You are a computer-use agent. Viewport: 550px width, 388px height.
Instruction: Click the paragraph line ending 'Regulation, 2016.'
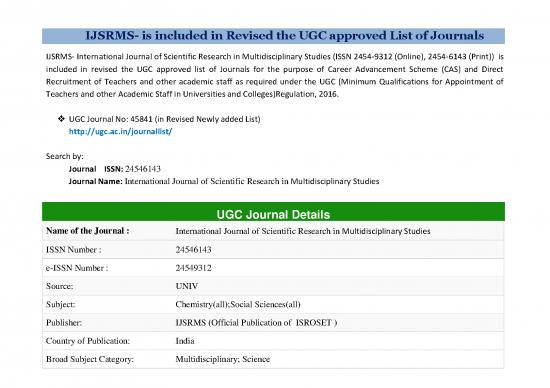[192, 94]
